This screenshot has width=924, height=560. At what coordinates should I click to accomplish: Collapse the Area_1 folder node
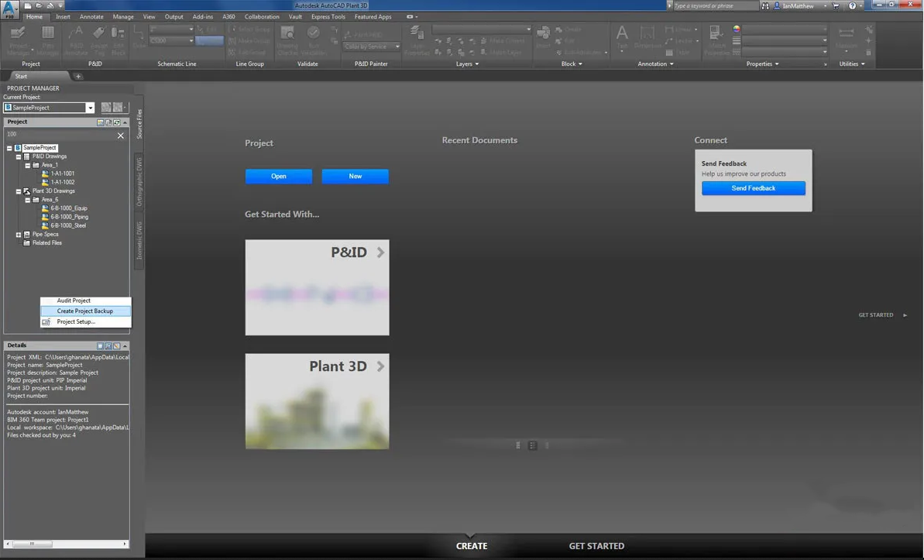pyautogui.click(x=27, y=166)
